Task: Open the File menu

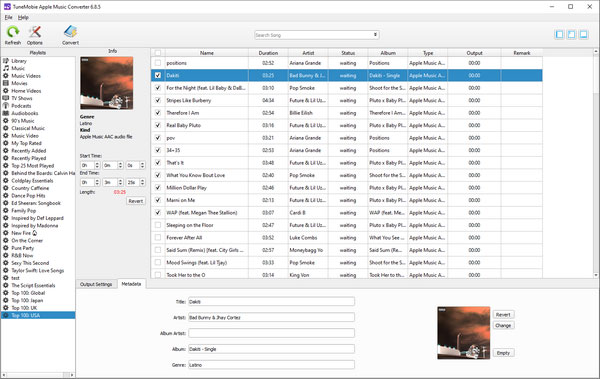Action: click(8, 17)
